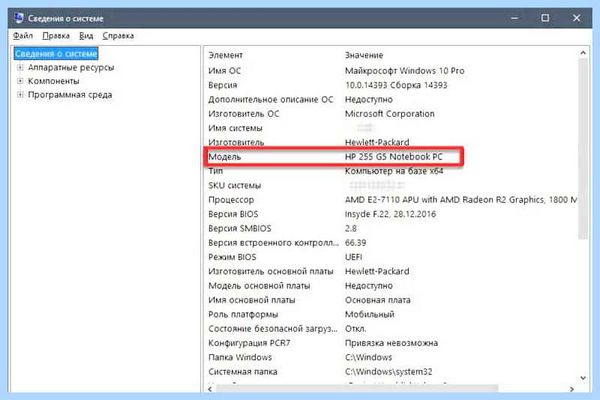Select Состояние безопасной загрузки row

392,329
